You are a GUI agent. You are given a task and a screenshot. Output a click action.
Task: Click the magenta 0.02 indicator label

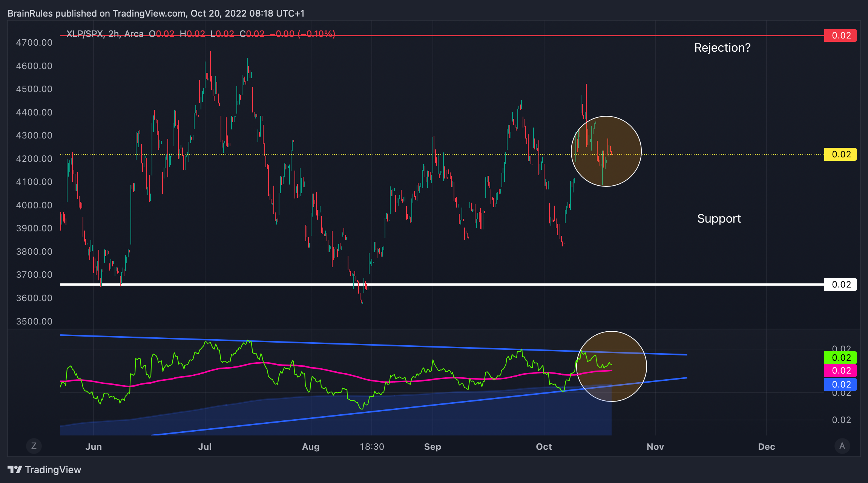coord(840,371)
